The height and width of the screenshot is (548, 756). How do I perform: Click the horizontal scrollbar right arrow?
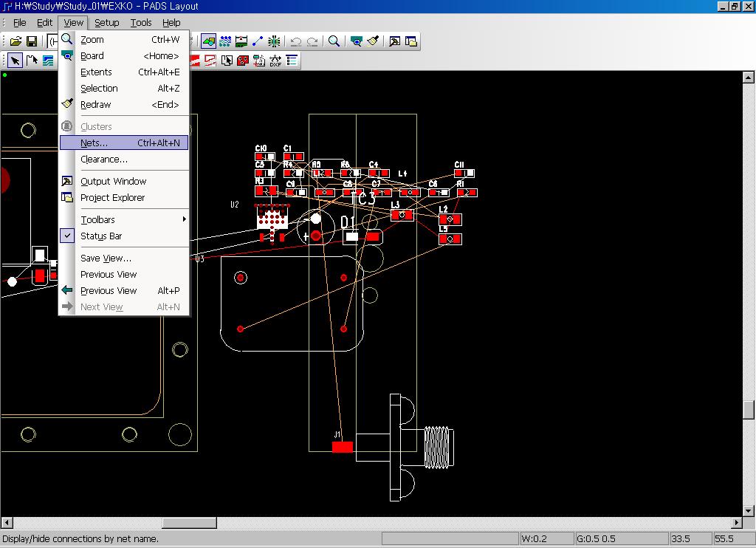coord(736,522)
